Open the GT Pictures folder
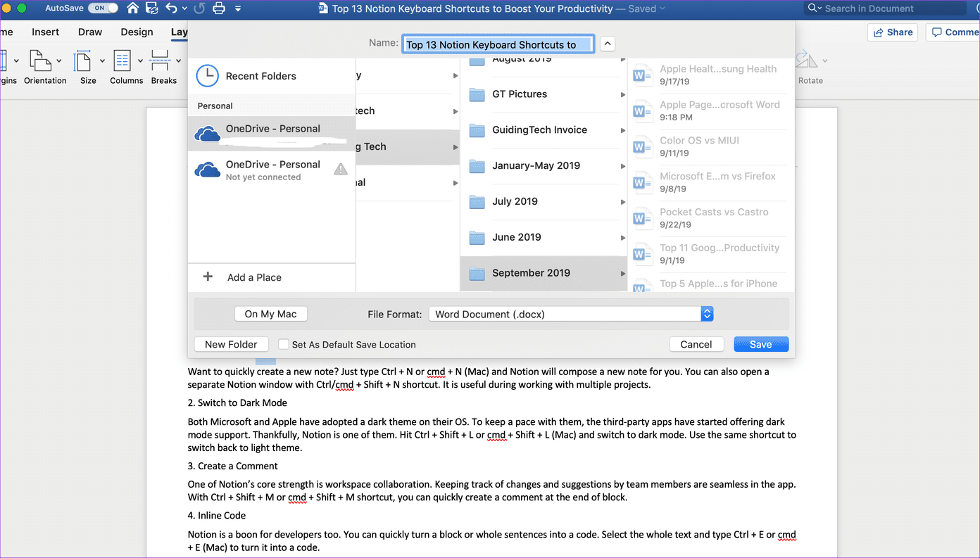The width and height of the screenshot is (980, 558). pyautogui.click(x=544, y=94)
